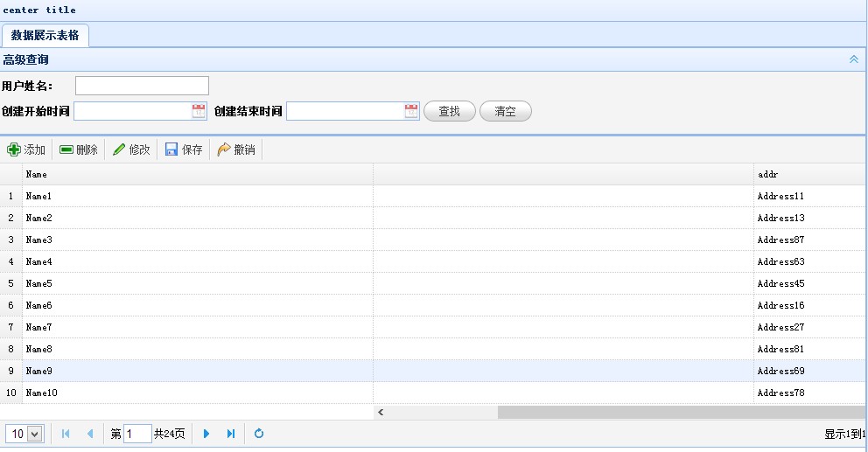Refresh the data grid
Image resolution: width=868 pixels, height=452 pixels.
258,434
